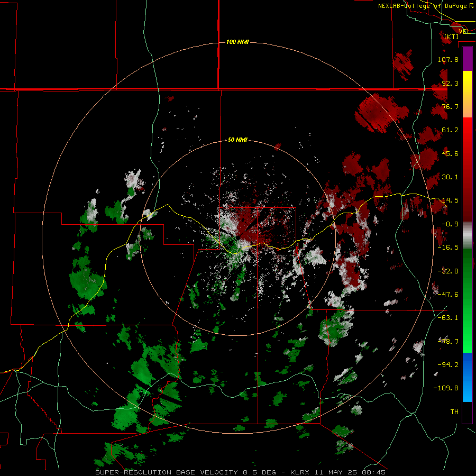Click the TH legend label
This screenshot has width=476, height=476.
click(454, 412)
